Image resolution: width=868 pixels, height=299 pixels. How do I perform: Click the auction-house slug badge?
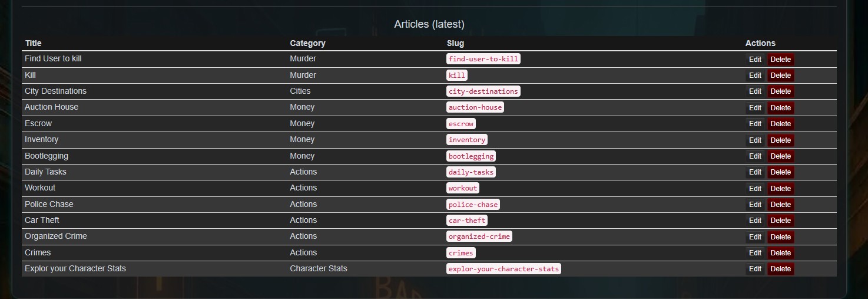(475, 107)
